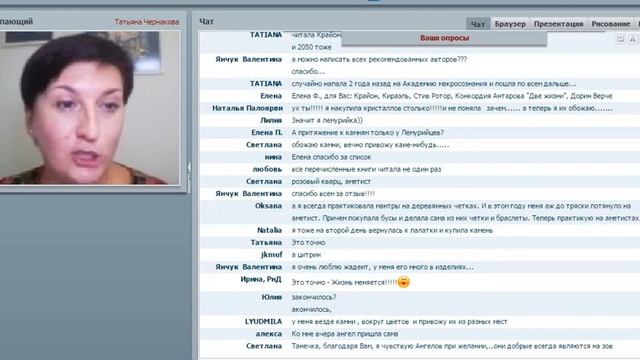Select chat user jkmuf

click(271, 255)
